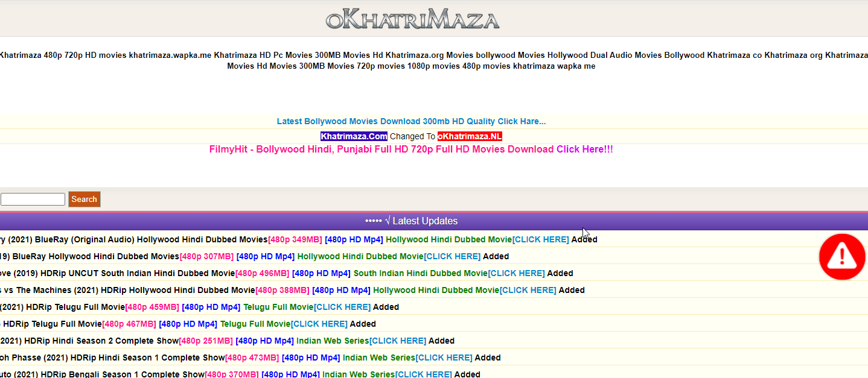Viewport: 868px width, 378px height.
Task: Click the 480p 459MB Telugu movie link
Action: [x=152, y=307]
